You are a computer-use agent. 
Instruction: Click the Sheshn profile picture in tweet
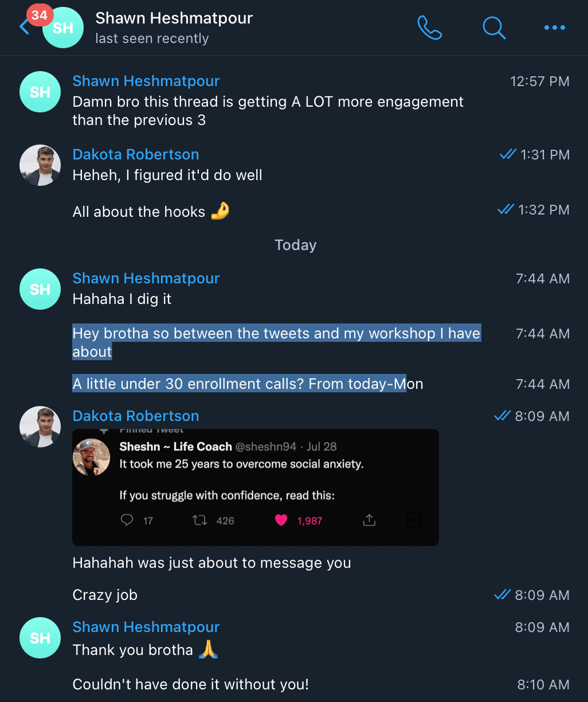92,457
